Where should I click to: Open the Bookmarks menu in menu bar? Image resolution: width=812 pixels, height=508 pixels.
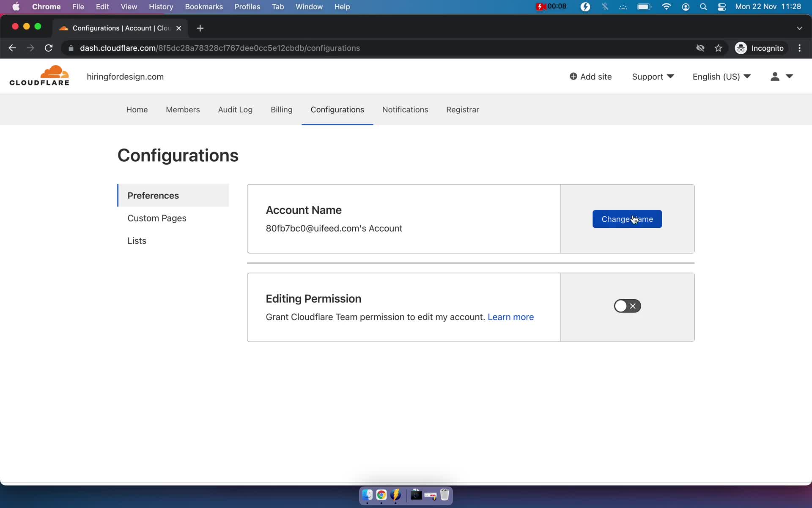(x=204, y=7)
